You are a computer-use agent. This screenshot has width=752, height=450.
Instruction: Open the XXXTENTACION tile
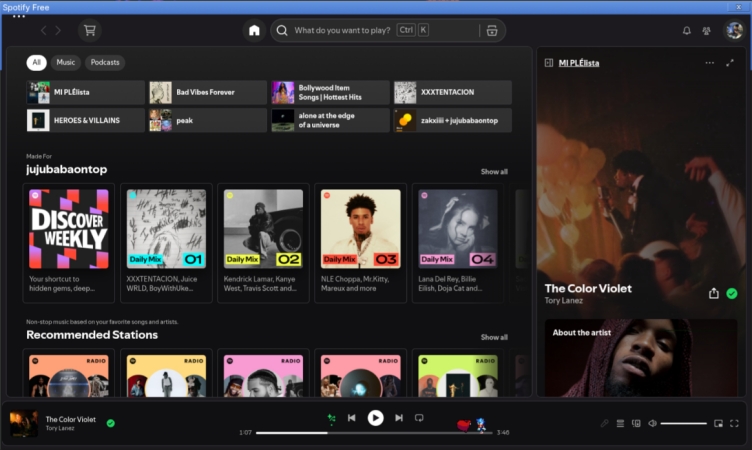[x=453, y=92]
